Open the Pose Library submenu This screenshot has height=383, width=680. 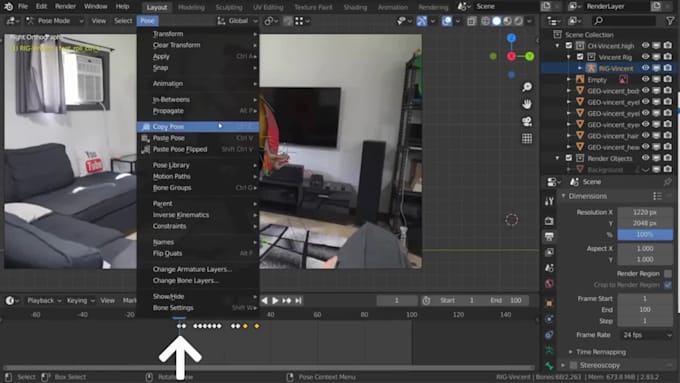pos(198,165)
